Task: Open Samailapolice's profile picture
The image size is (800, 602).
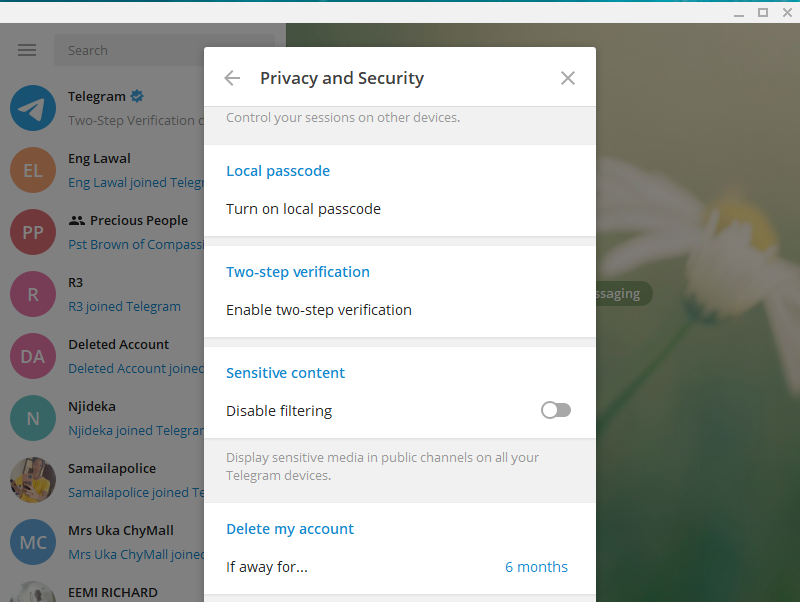Action: 32,480
